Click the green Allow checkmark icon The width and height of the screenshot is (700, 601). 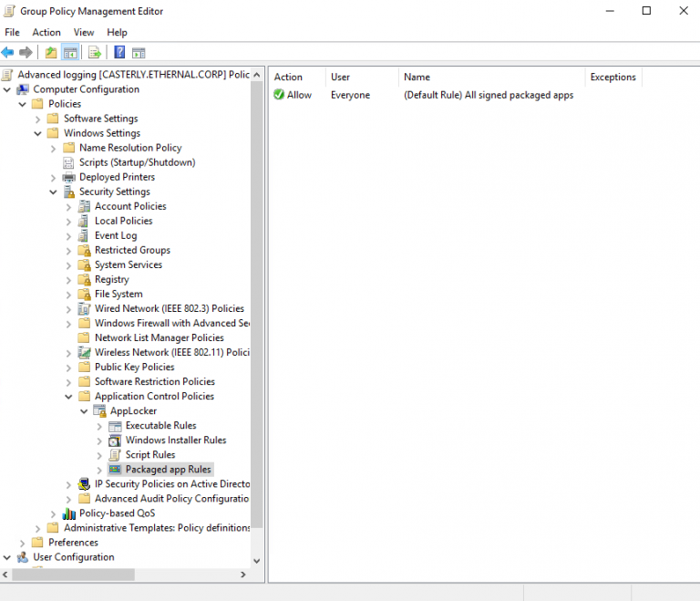pos(279,95)
